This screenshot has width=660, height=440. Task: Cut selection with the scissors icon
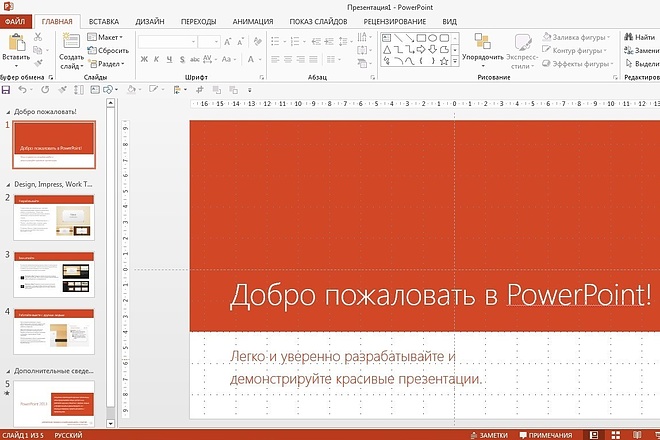coord(38,37)
